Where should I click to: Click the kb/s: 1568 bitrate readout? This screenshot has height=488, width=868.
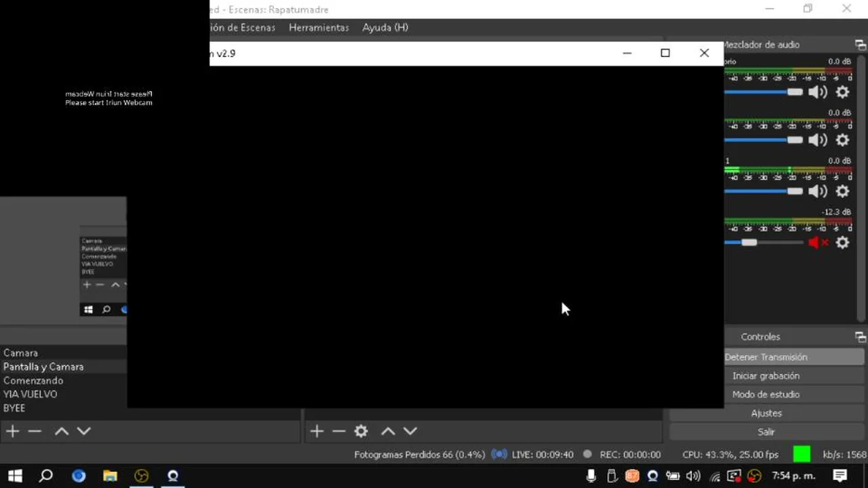(x=844, y=455)
